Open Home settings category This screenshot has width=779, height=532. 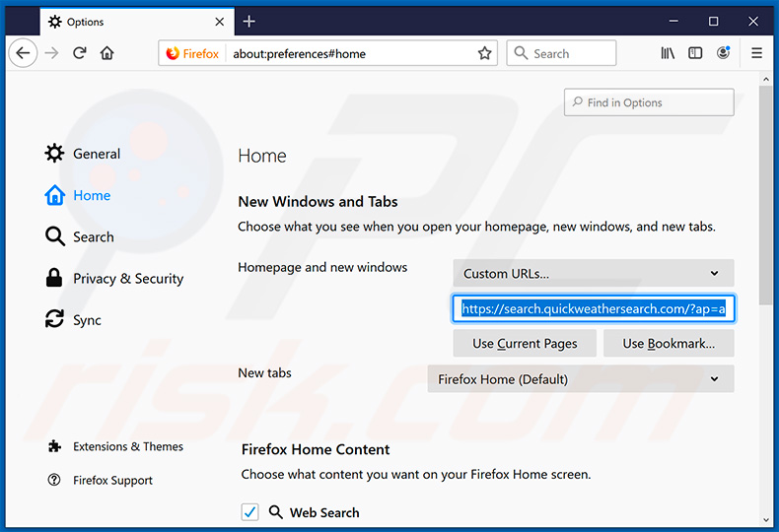pyautogui.click(x=78, y=195)
